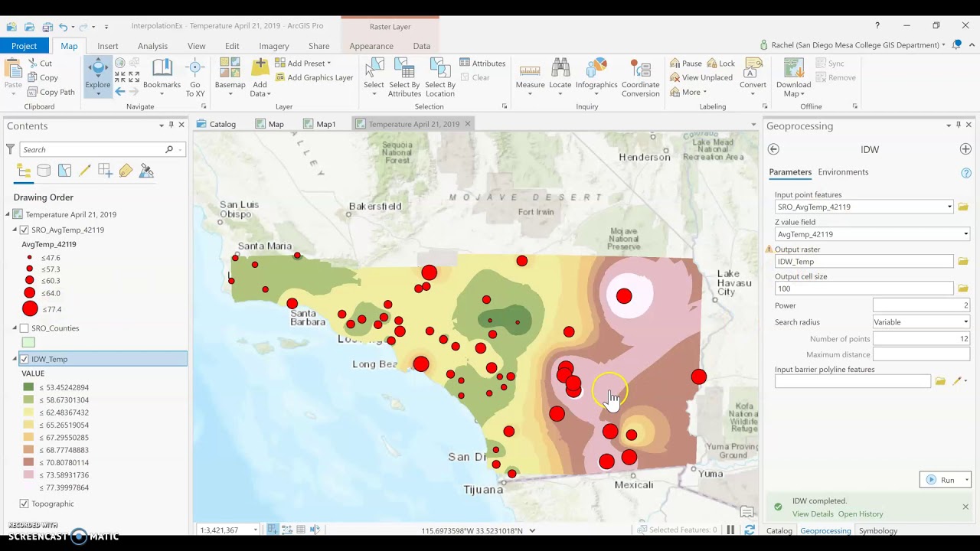Image resolution: width=980 pixels, height=551 pixels.
Task: Click the Add Data icon
Action: [x=260, y=69]
